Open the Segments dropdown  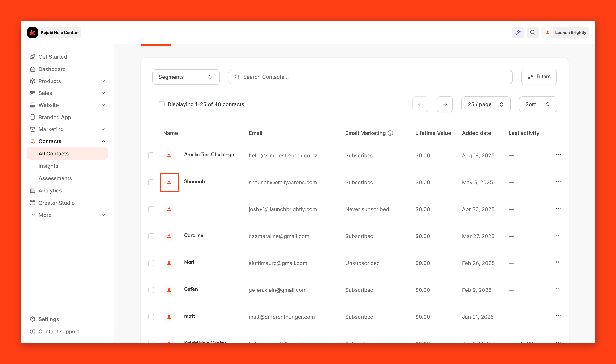tap(186, 77)
